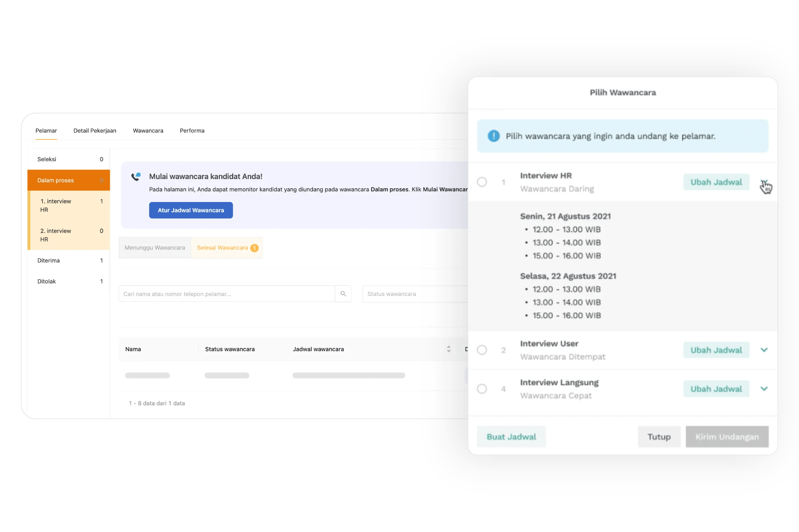Open the Performa tab
This screenshot has width=799, height=532.
[x=192, y=131]
